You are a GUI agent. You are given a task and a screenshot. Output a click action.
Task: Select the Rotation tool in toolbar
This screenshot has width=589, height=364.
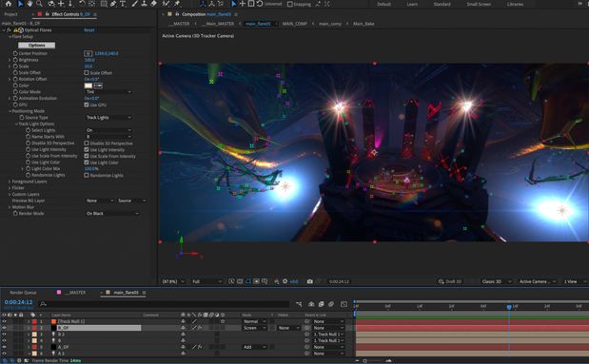(82, 4)
